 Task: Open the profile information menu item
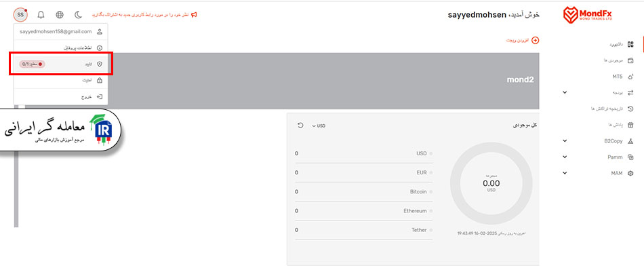coord(61,48)
